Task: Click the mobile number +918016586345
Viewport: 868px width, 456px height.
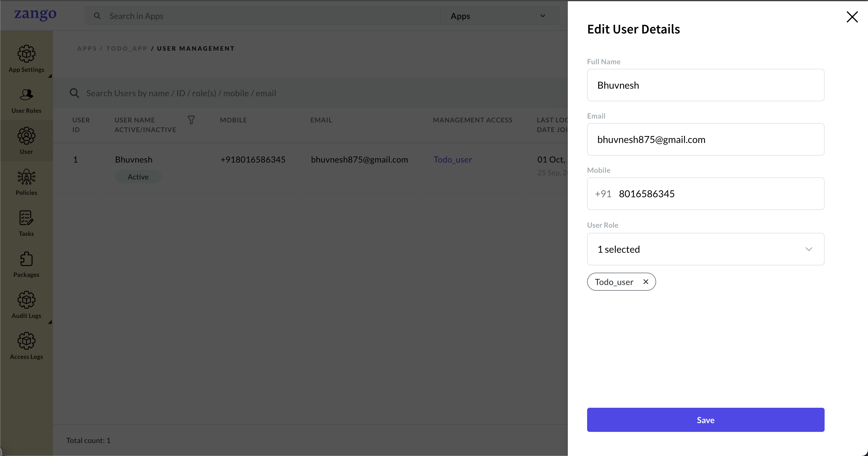Action: click(x=253, y=160)
